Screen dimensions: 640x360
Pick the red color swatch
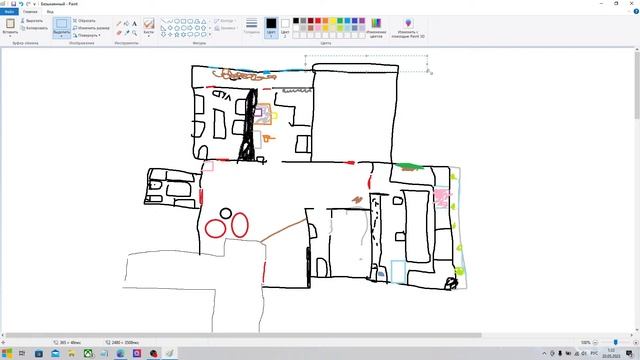pos(318,21)
